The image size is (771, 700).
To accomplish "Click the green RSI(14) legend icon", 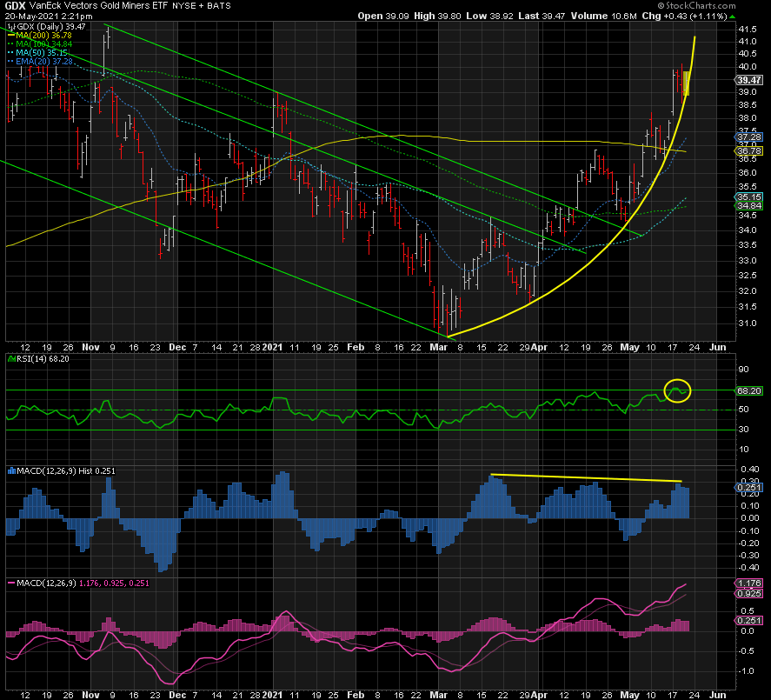I will click(12, 358).
